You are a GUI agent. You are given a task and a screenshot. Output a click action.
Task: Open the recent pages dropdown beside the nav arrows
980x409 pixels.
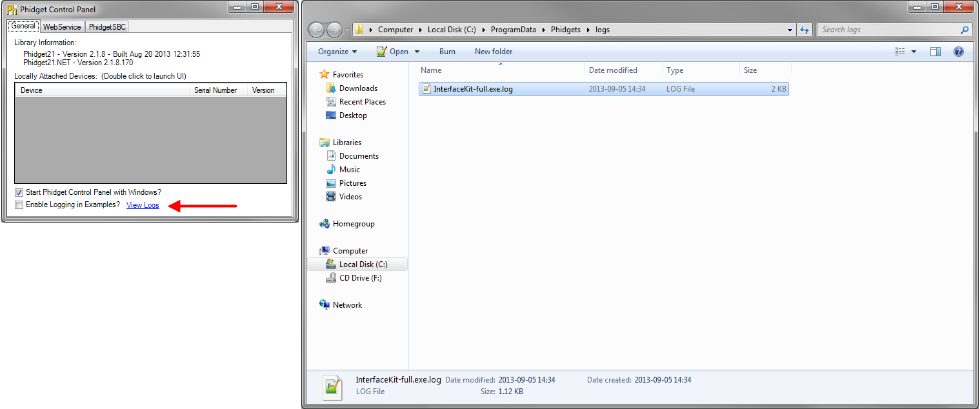pos(347,30)
